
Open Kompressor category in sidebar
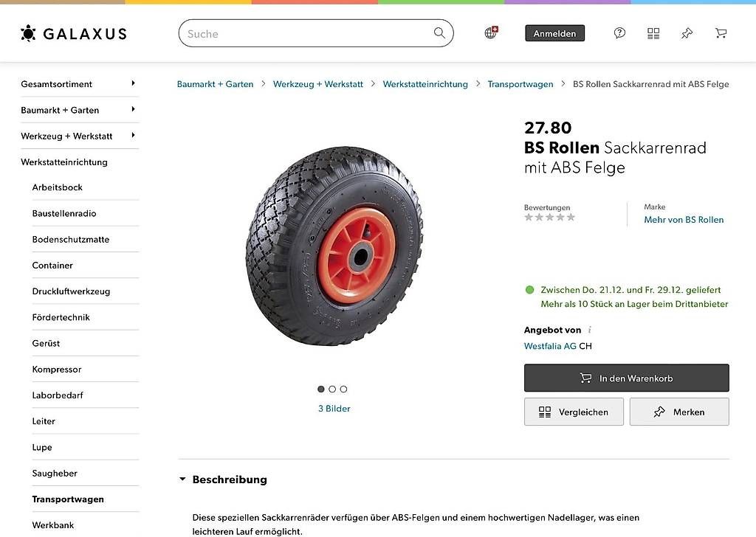tap(57, 369)
